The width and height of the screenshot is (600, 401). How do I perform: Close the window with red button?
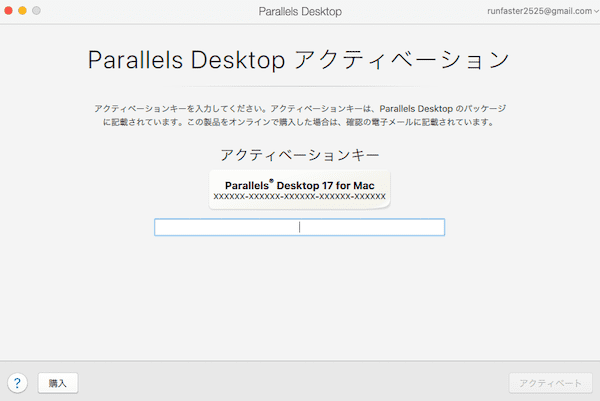pos(8,11)
